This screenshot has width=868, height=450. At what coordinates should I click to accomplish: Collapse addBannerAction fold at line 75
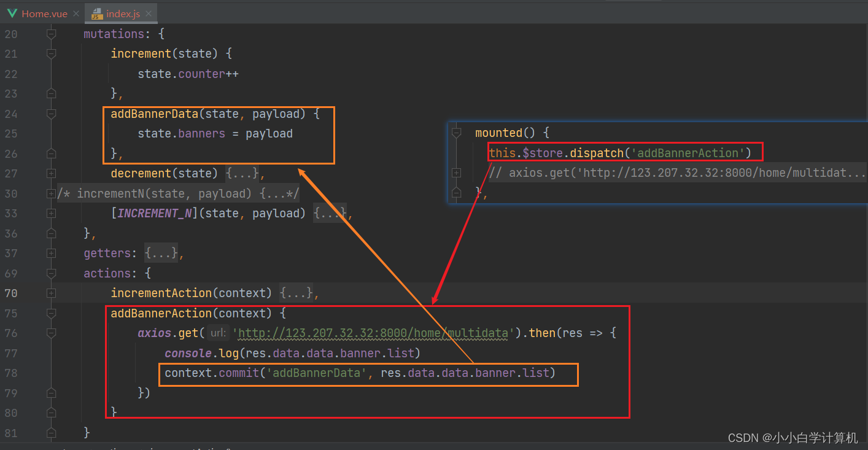(x=51, y=314)
